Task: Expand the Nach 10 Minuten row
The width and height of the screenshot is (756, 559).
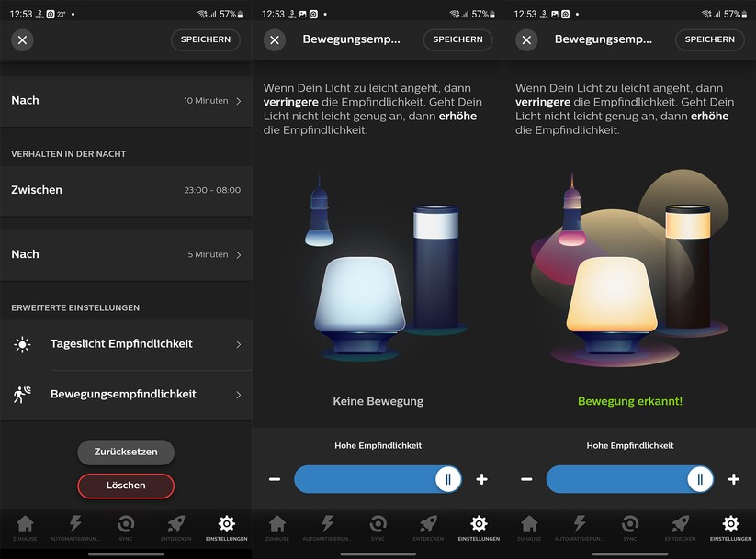Action: [126, 100]
